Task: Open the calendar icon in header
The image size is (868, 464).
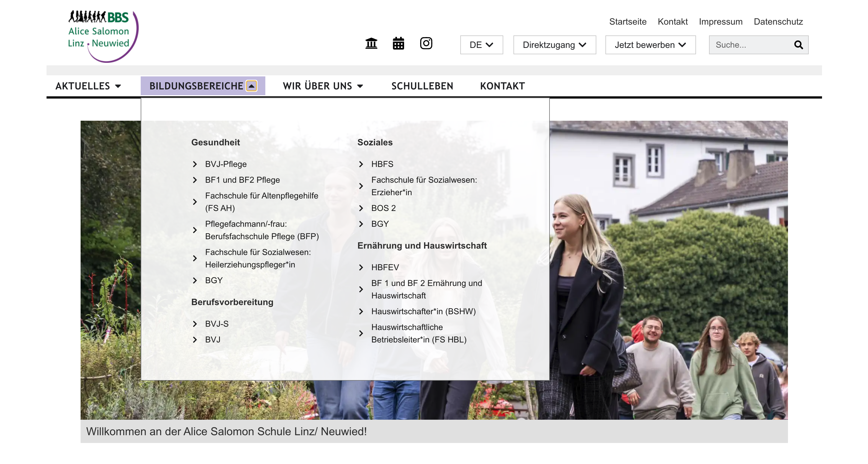Action: [x=398, y=43]
